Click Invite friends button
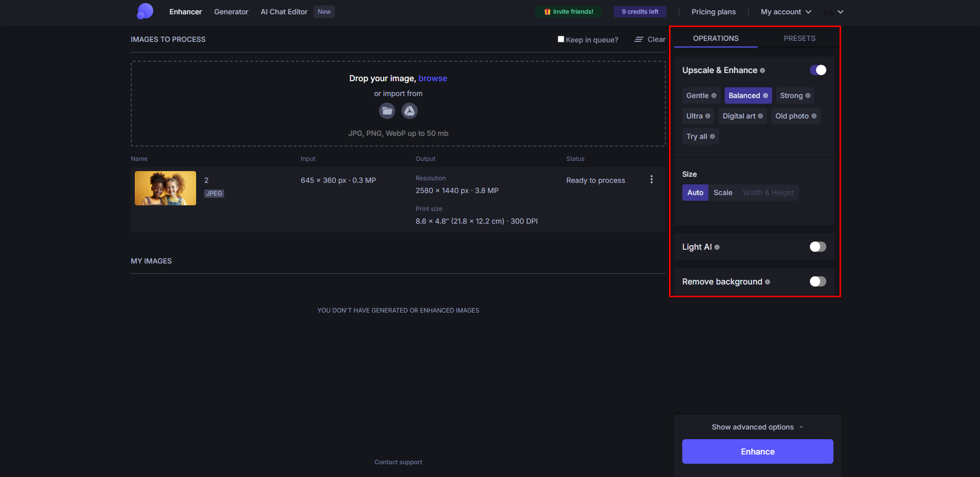980x477 pixels. [568, 12]
